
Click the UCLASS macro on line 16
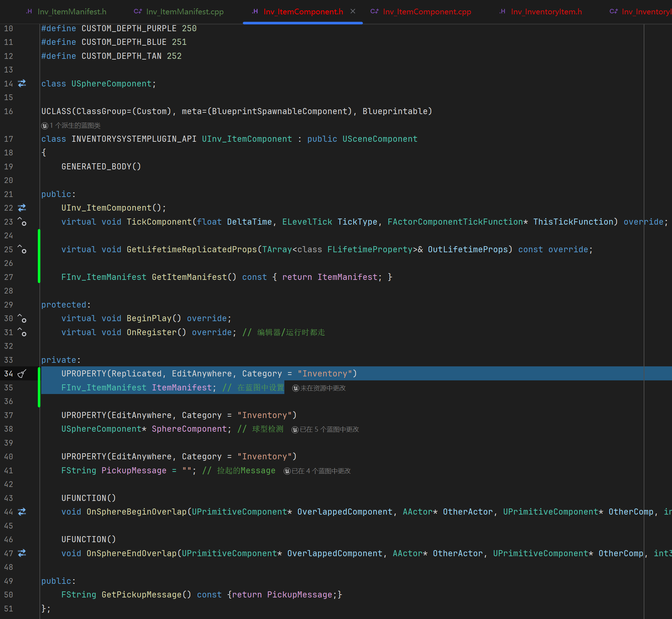pos(56,111)
